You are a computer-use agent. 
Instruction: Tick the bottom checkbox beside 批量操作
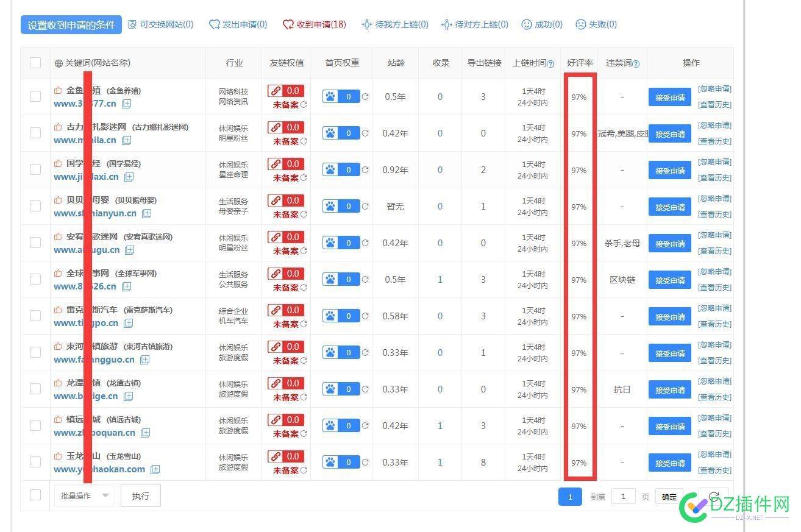(x=35, y=495)
